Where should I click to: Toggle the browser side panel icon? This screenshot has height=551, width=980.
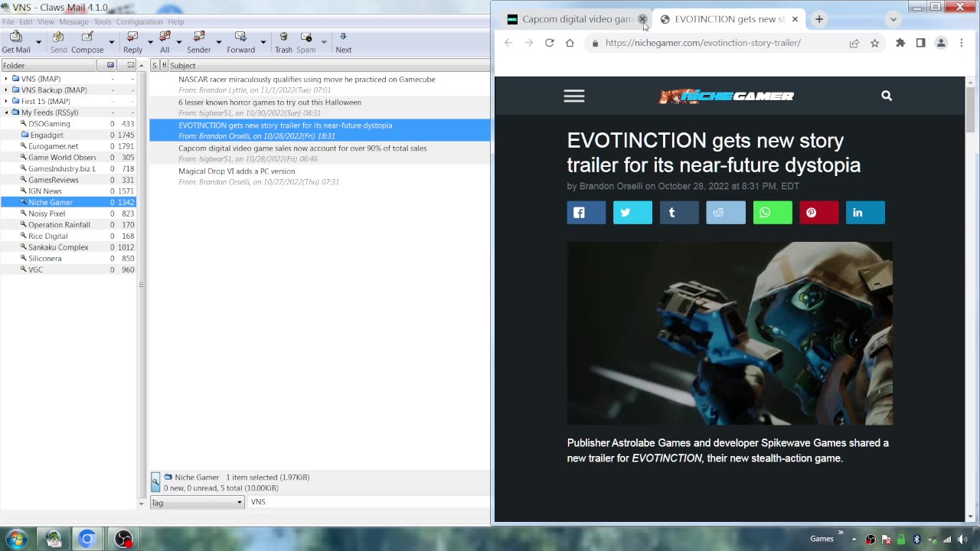(920, 43)
